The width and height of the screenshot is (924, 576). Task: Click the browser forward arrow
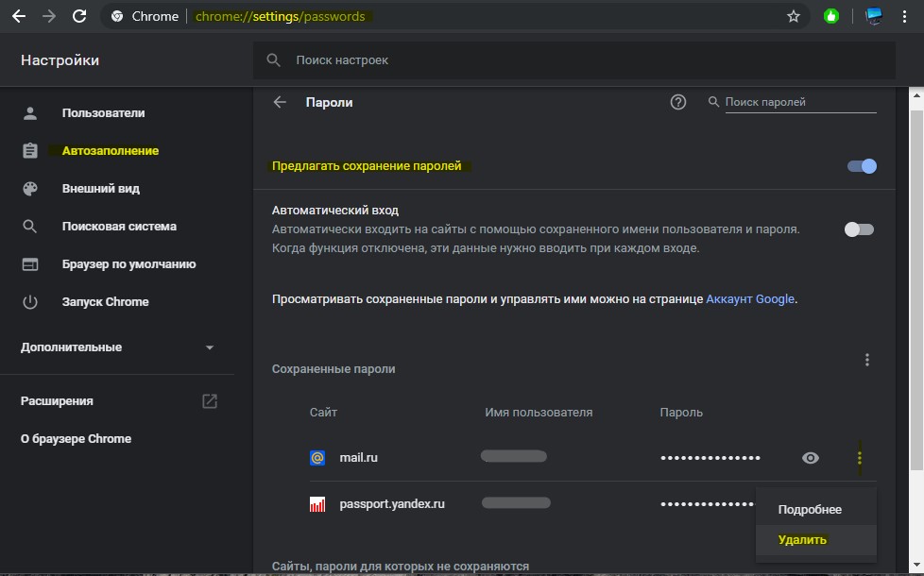click(x=49, y=16)
